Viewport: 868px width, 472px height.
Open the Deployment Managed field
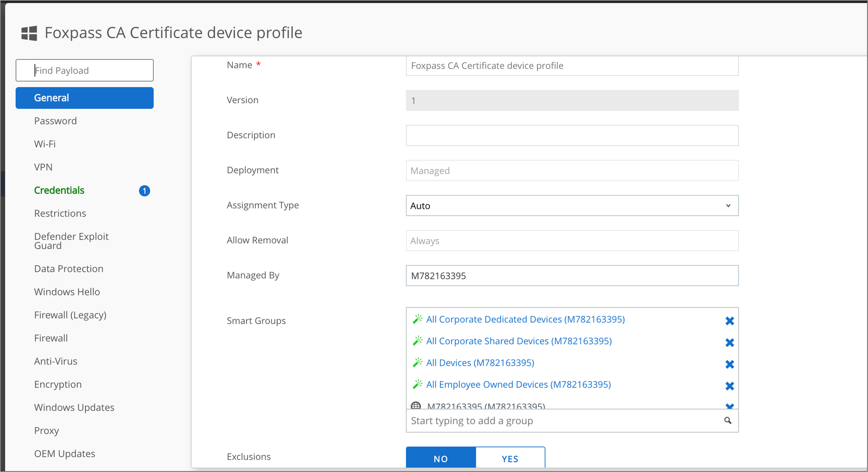(572, 171)
